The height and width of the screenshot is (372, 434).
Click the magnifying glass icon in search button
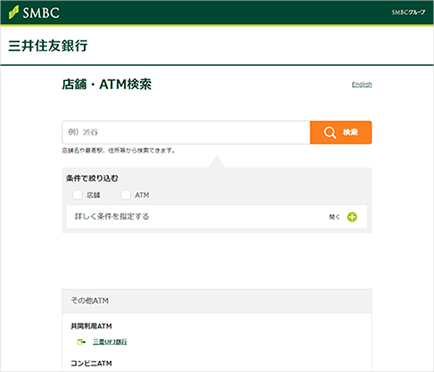tap(330, 132)
